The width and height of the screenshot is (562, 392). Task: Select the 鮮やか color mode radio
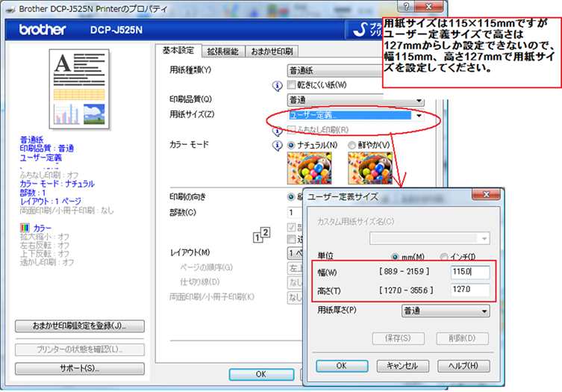pos(352,146)
